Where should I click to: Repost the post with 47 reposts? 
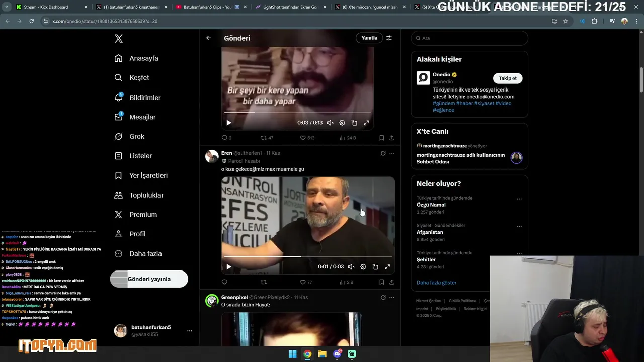pos(267,138)
